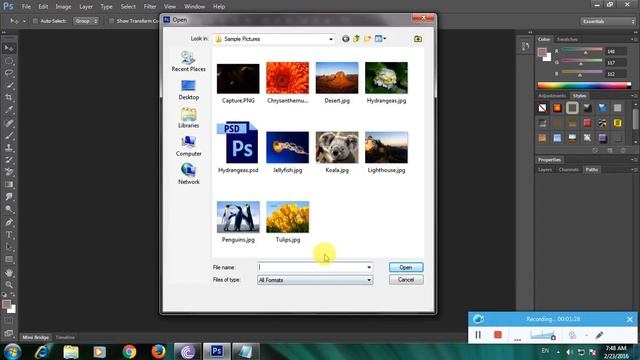Screen dimensions: 640x360
Task: Open Network location in dialog
Action: click(189, 174)
